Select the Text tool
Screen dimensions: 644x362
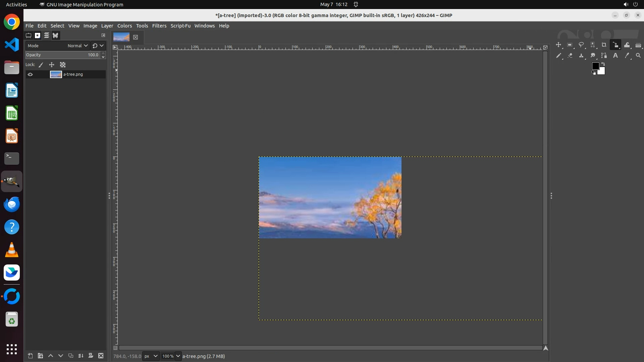pos(615,56)
